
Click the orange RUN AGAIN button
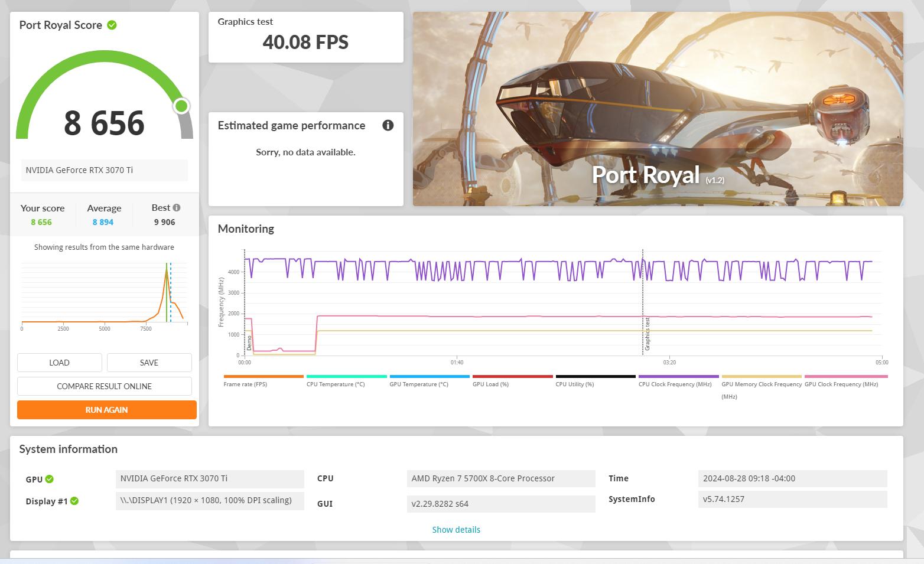point(106,410)
